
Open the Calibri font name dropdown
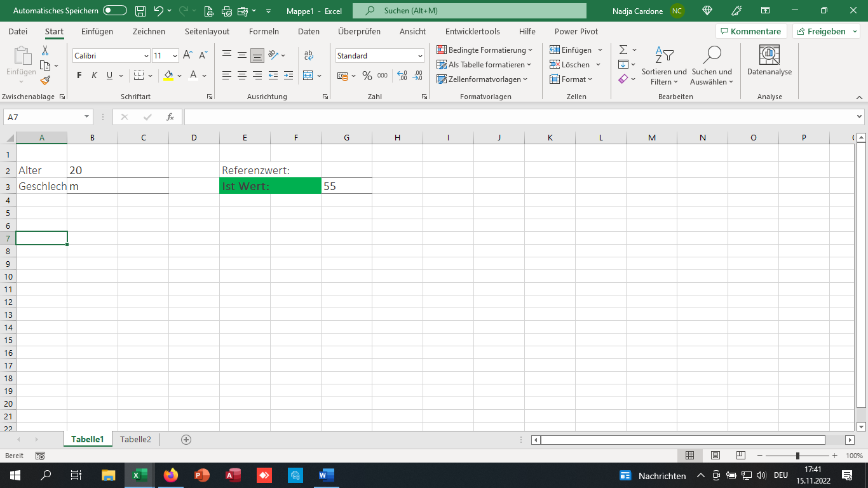point(147,56)
